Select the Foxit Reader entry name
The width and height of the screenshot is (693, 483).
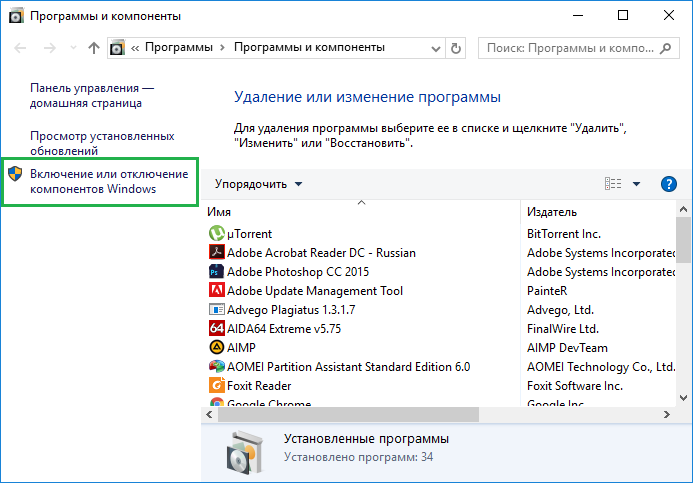[259, 386]
